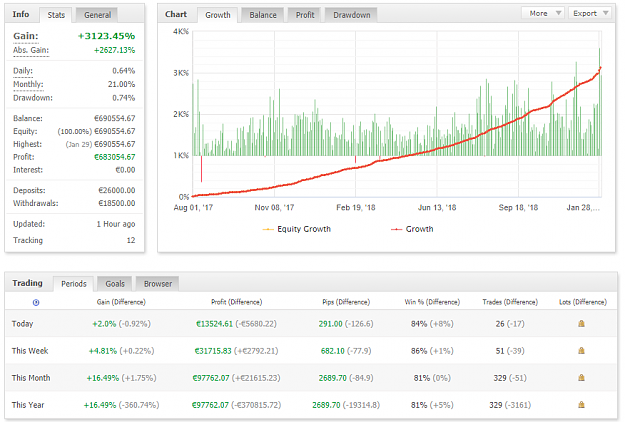Viewport: 625px width, 422px height.
Task: Select the Drawdown chart tab
Action: pyautogui.click(x=352, y=15)
